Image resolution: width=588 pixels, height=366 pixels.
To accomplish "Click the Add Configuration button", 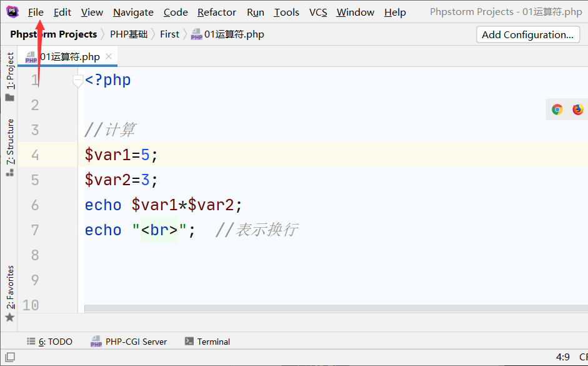I will (527, 34).
